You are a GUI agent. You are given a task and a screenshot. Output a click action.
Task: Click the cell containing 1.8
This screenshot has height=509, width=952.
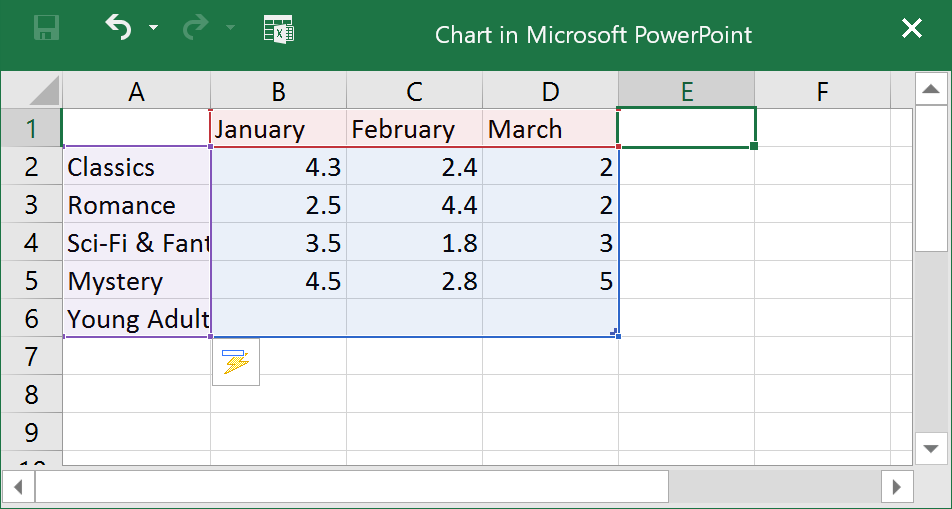[415, 242]
